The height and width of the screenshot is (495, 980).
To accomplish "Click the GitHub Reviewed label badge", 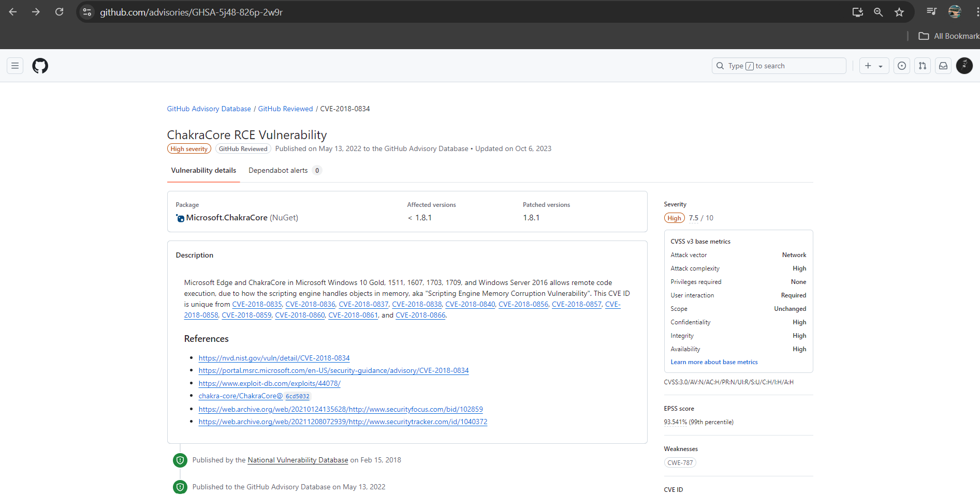I will click(x=243, y=149).
